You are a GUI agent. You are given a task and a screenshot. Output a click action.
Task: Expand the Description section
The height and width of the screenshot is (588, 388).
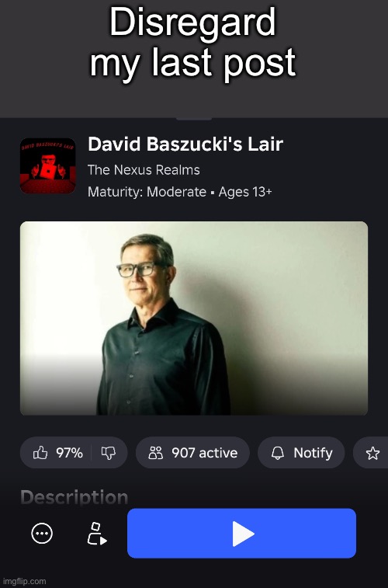pyautogui.click(x=74, y=497)
